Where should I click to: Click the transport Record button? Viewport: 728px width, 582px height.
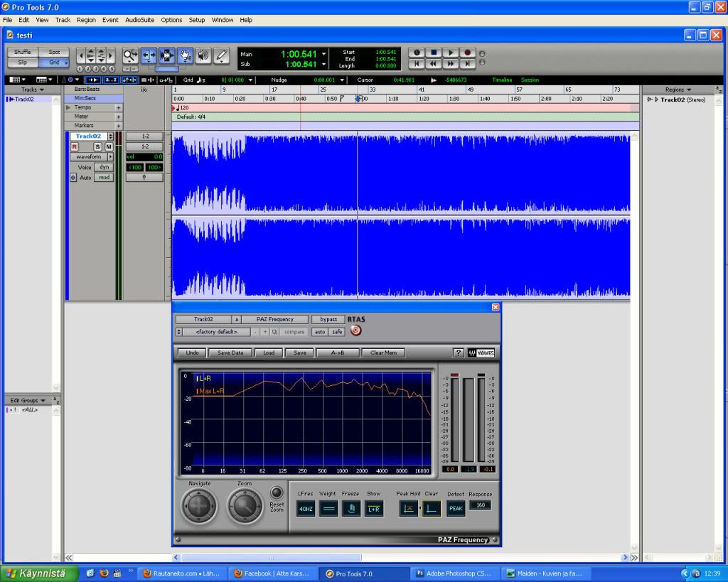pyautogui.click(x=468, y=53)
